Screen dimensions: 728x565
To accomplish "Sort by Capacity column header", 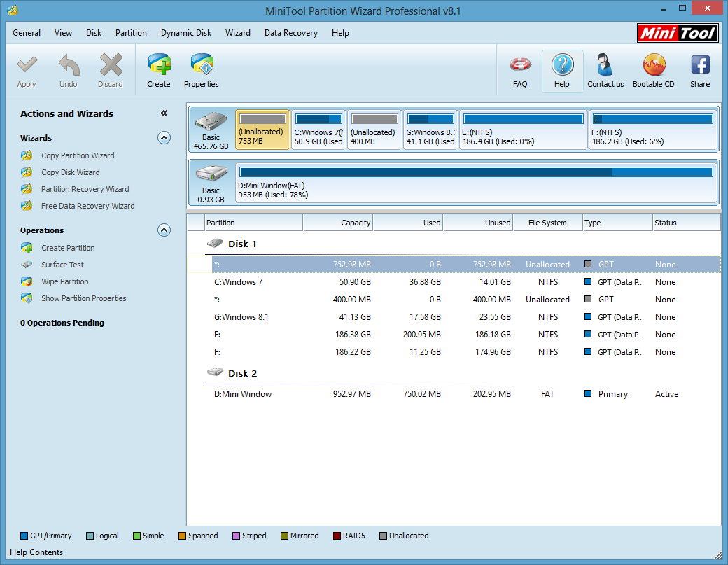I will coord(338,223).
